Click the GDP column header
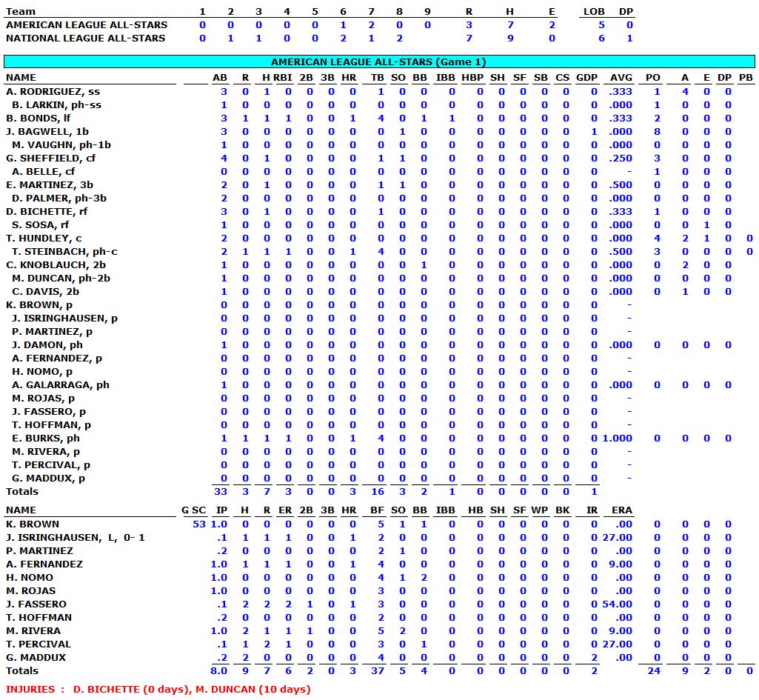The image size is (759, 700). point(586,78)
